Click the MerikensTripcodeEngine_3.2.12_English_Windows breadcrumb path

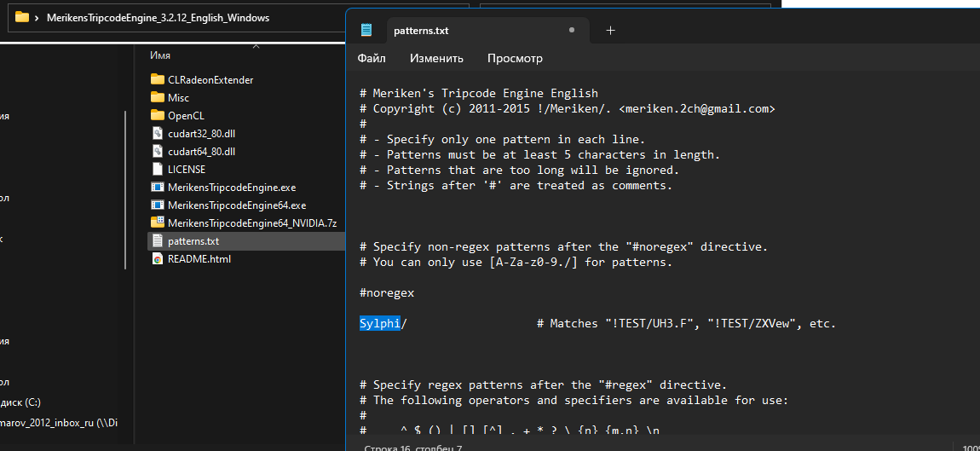point(158,18)
